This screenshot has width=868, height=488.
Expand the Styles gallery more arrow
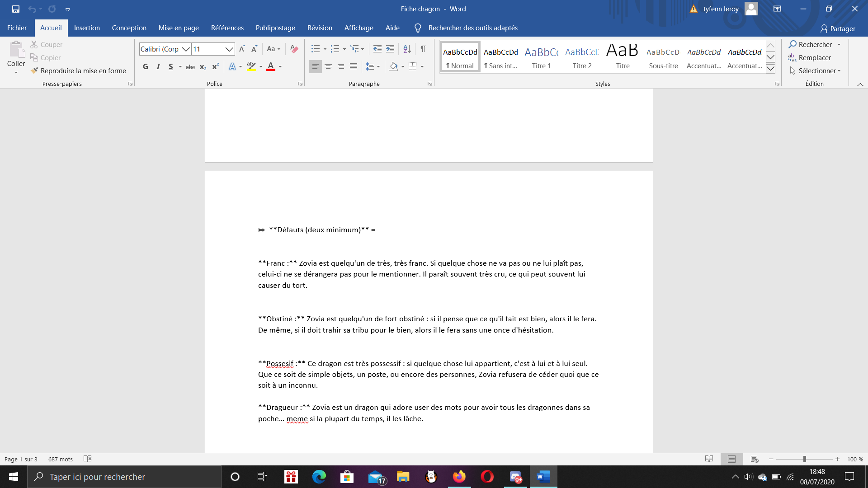coord(771,69)
